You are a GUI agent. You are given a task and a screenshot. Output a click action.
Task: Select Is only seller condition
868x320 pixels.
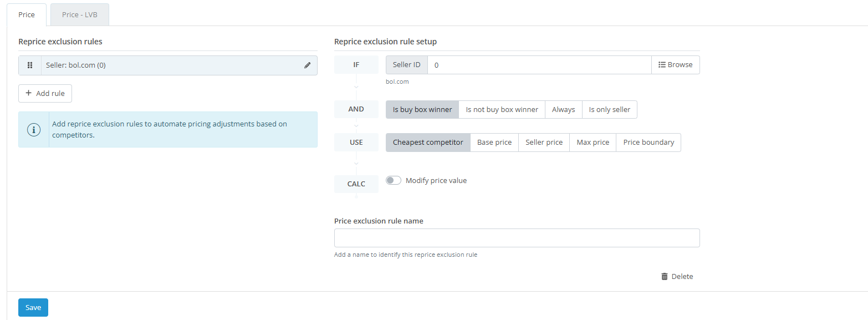point(610,109)
